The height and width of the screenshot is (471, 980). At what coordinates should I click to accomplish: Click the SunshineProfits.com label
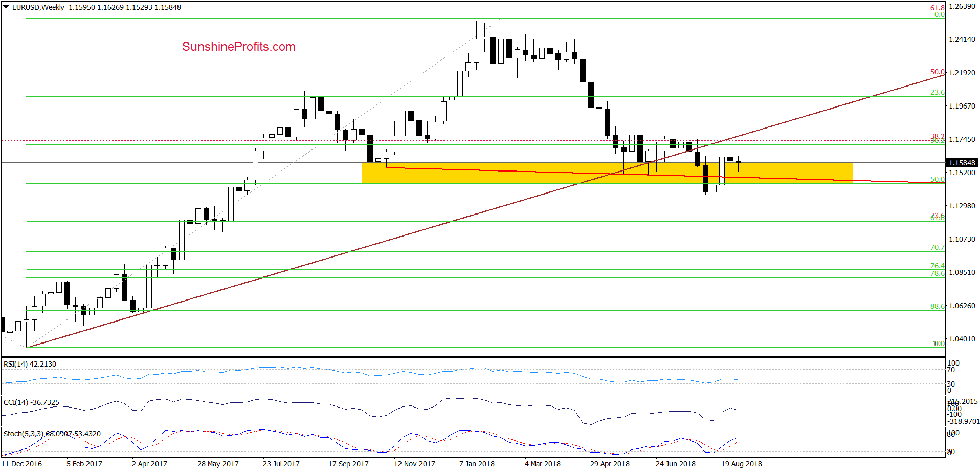239,47
